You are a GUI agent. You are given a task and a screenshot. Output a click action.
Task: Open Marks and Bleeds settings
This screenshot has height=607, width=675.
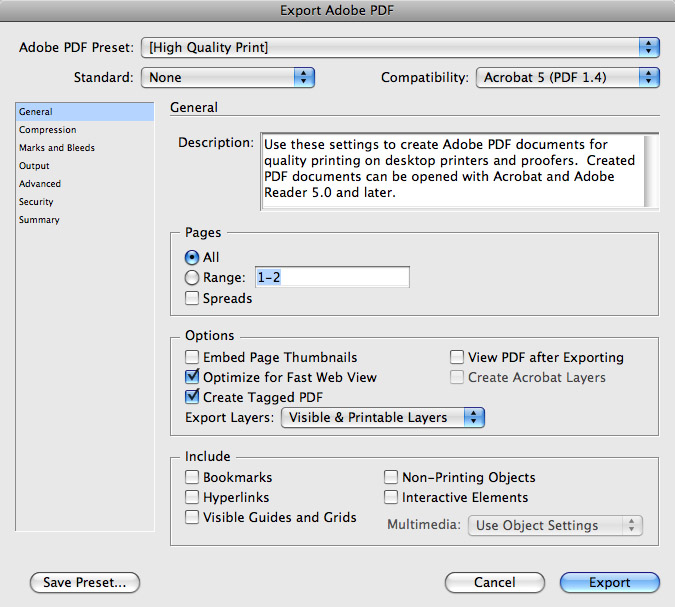[57, 148]
